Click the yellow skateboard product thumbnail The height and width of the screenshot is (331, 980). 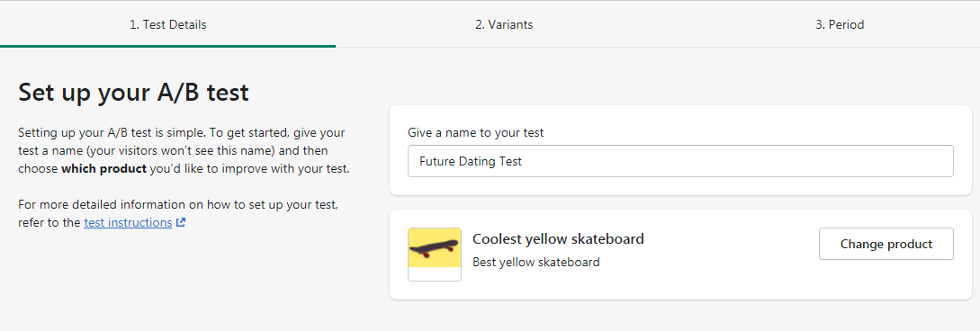435,255
